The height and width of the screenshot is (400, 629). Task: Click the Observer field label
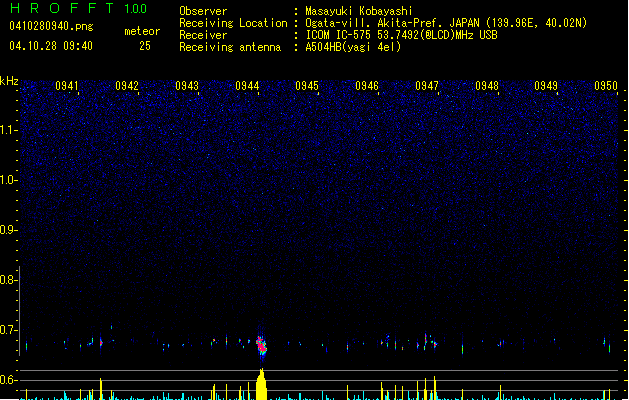click(203, 11)
